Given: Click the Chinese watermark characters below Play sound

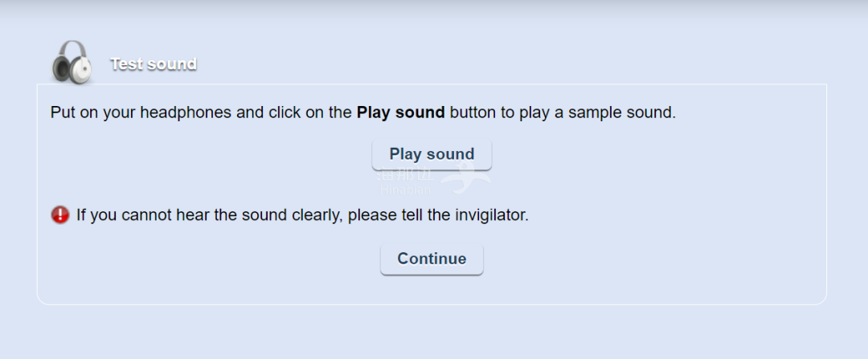Looking at the screenshot, I should click(x=405, y=175).
